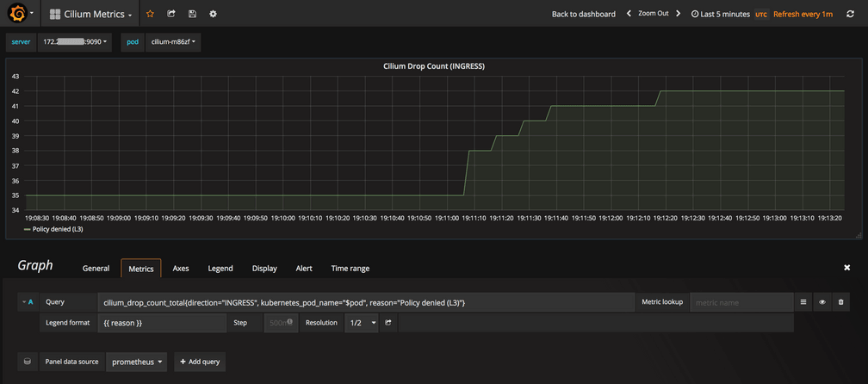
Task: Click the panel resize handle at graph corner
Action: (858, 235)
